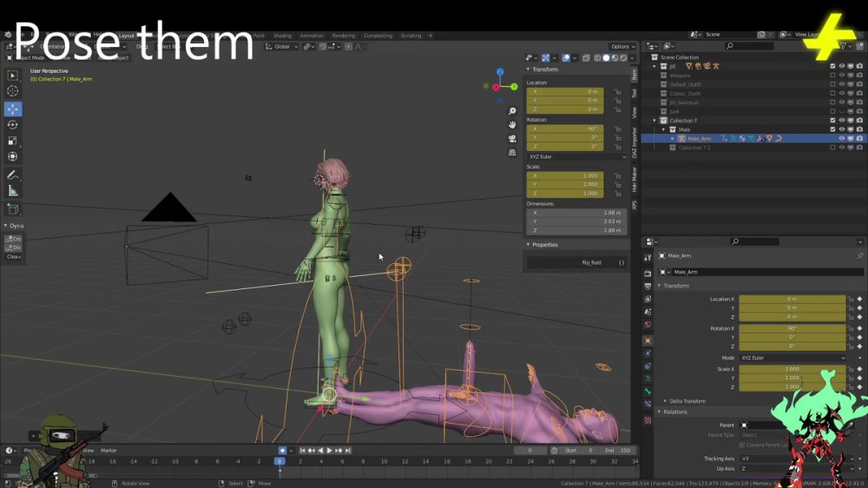Switch orthographic/perspective grid icon
Screen dimensions: 868x488
512,152
